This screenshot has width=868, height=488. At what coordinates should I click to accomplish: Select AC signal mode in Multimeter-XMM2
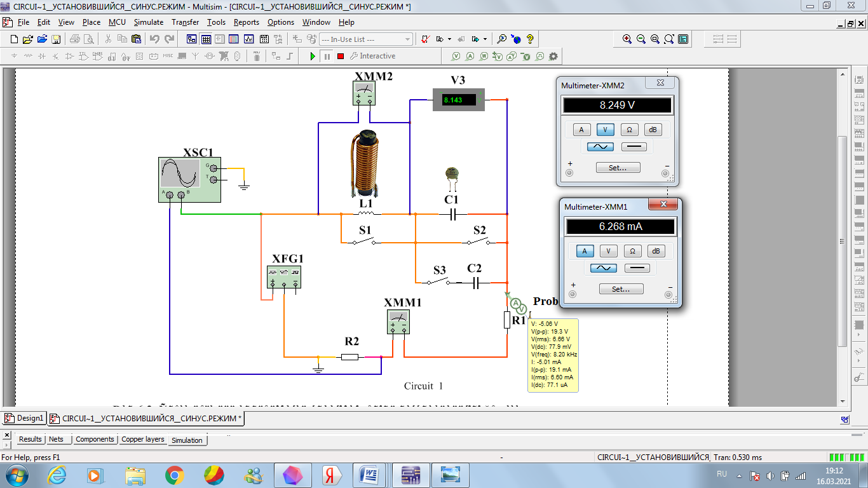600,147
